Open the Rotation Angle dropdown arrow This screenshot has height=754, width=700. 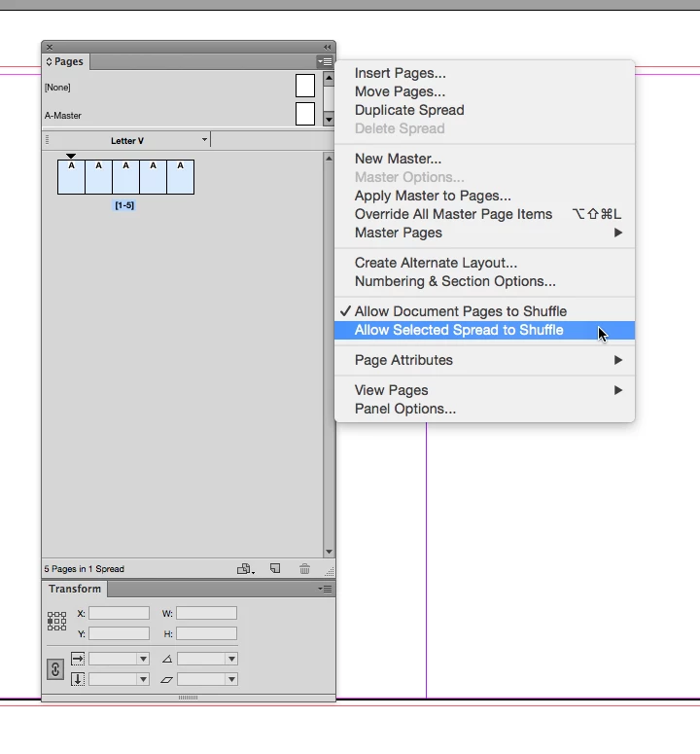point(231,659)
